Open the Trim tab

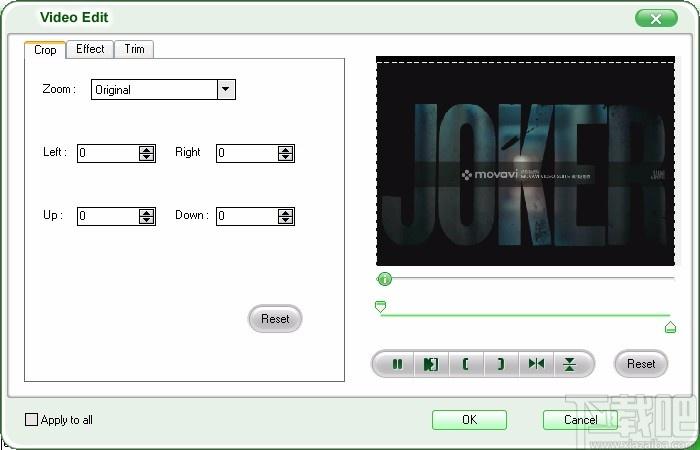[x=133, y=49]
